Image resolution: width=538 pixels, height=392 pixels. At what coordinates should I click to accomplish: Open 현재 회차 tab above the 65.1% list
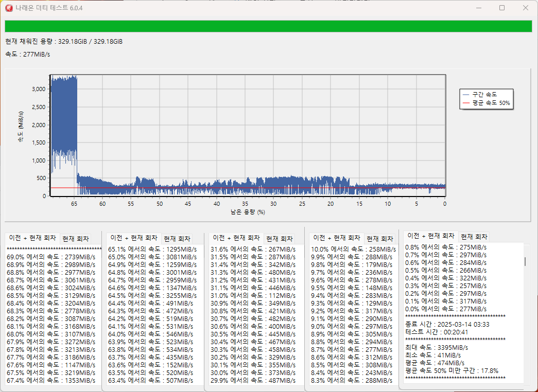[x=177, y=239]
